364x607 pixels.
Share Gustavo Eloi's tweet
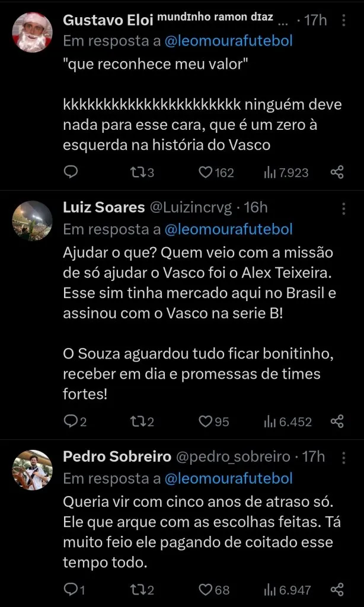[337, 172]
